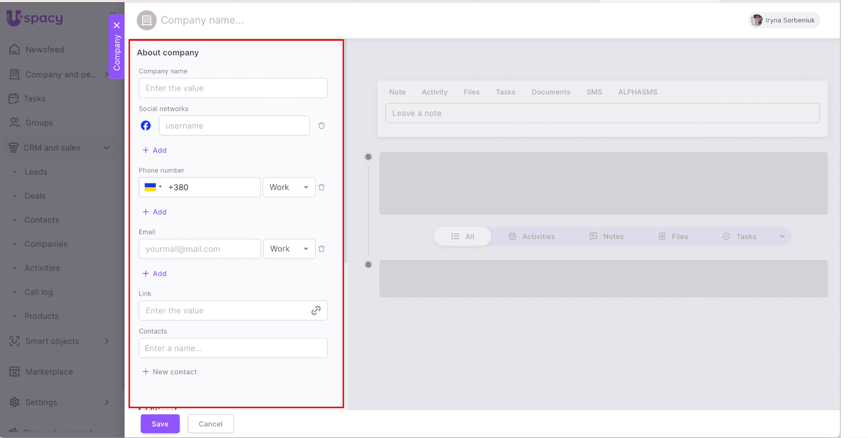Expand Smart objects submenu arrow
This screenshot has height=438, width=868.
click(x=107, y=341)
